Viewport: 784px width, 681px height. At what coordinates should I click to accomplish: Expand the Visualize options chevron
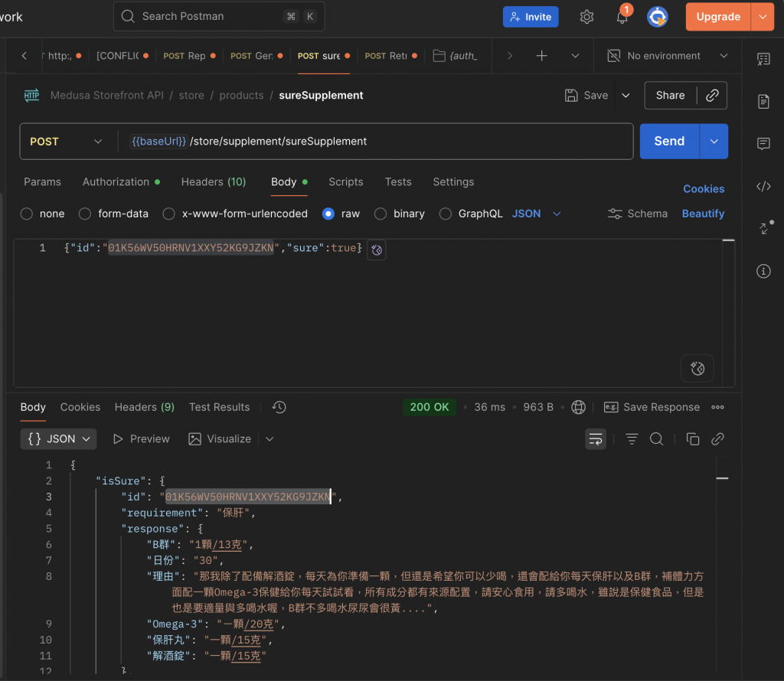269,439
